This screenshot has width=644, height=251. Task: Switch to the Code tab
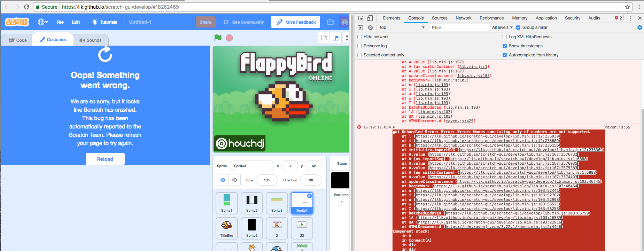[18, 40]
